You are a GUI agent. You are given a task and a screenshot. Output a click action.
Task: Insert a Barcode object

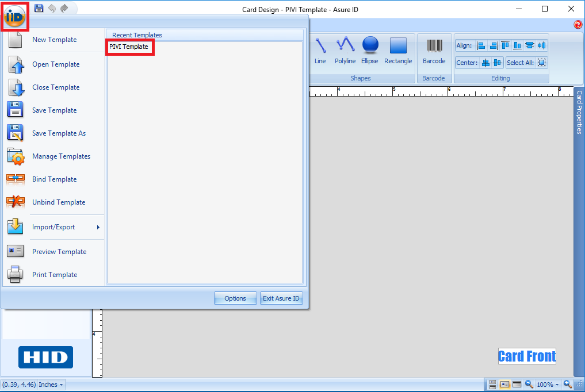[x=434, y=51]
